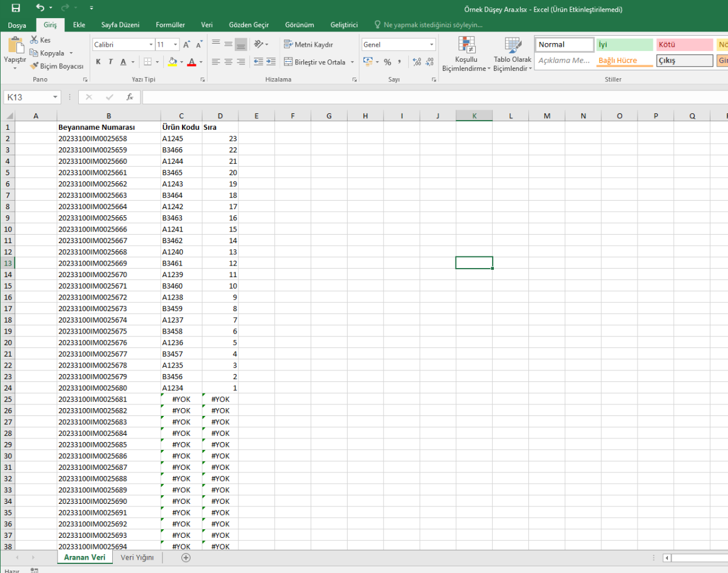The image size is (728, 573).
Task: Apply the Kötü cell style
Action: tap(684, 45)
